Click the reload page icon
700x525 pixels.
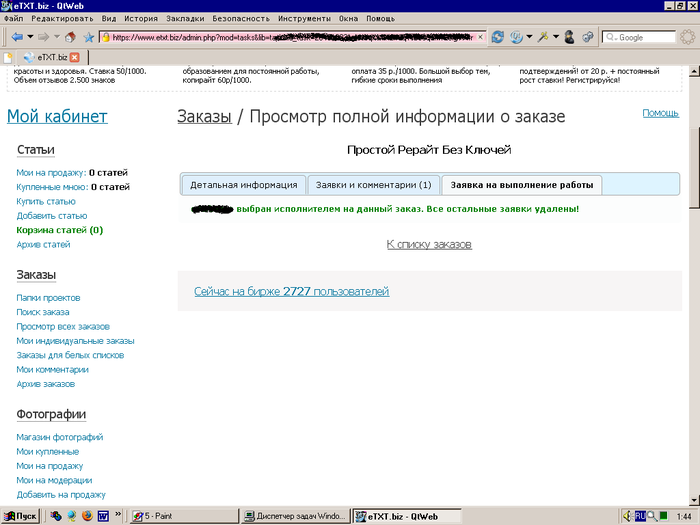pos(497,37)
